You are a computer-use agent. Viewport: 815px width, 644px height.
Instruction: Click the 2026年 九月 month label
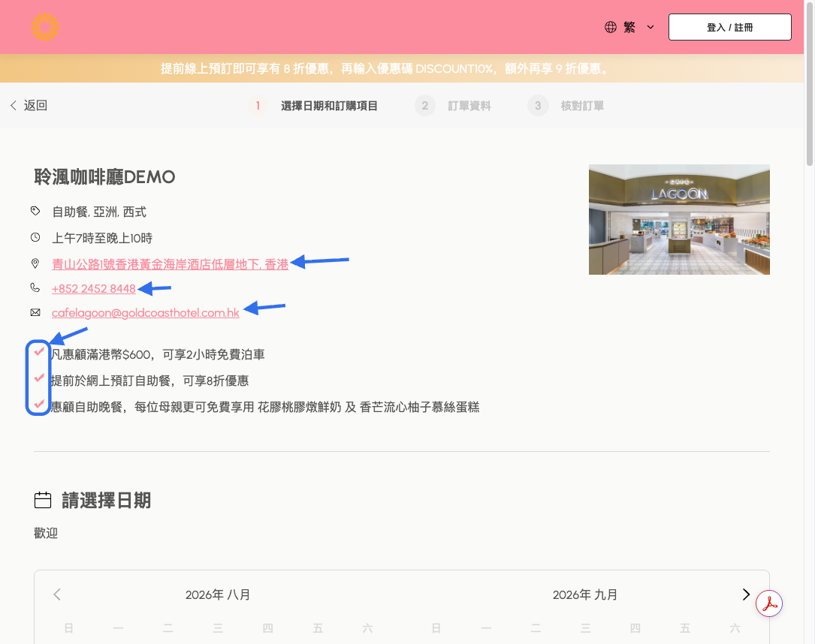[584, 595]
